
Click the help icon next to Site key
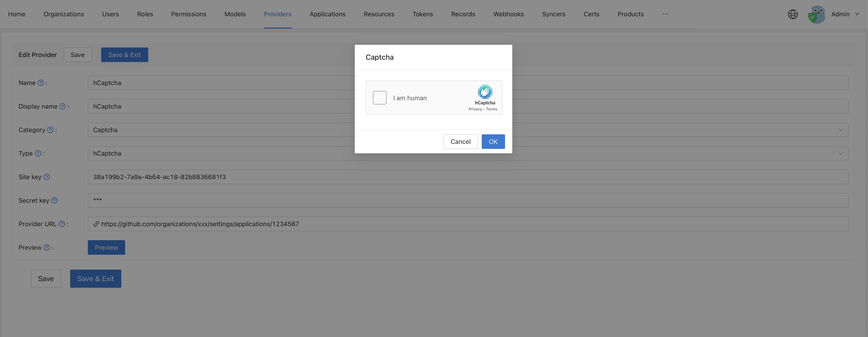pos(47,176)
